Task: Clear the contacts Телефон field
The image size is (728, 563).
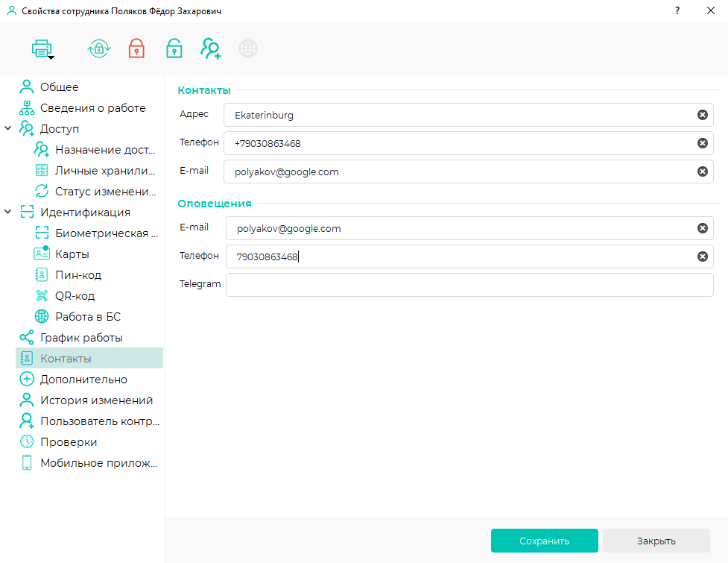Action: (x=703, y=143)
